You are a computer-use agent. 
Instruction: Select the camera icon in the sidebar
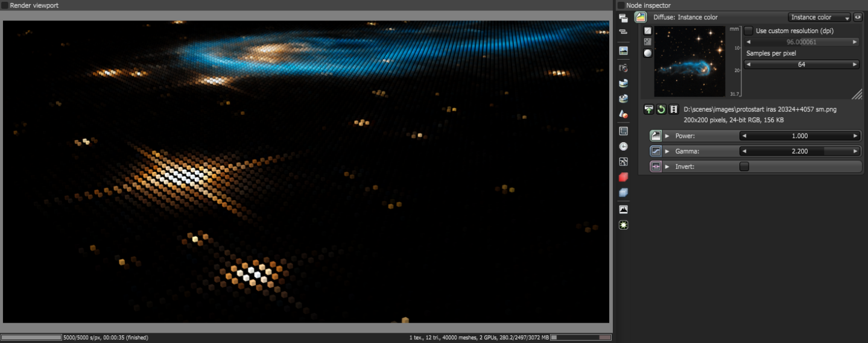pyautogui.click(x=624, y=68)
